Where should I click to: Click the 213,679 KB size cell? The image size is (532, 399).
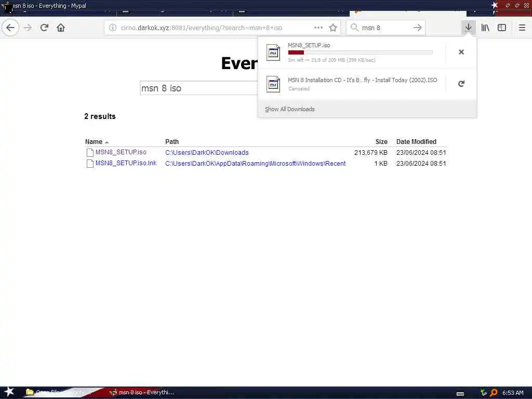371,153
